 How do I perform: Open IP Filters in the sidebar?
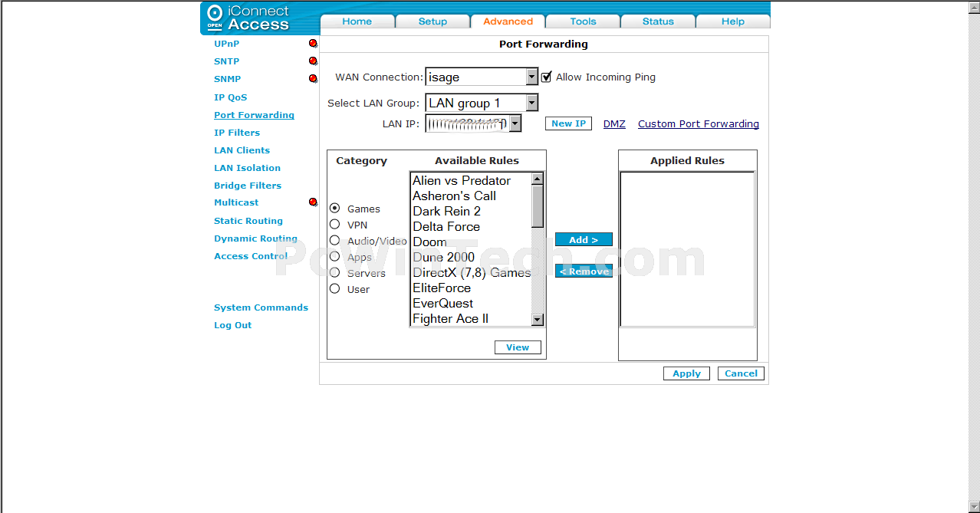pyautogui.click(x=237, y=133)
